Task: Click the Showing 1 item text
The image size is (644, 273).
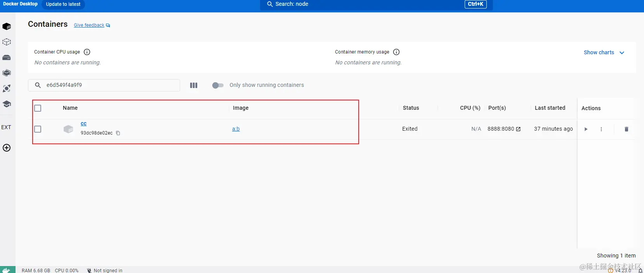Action: click(616, 256)
